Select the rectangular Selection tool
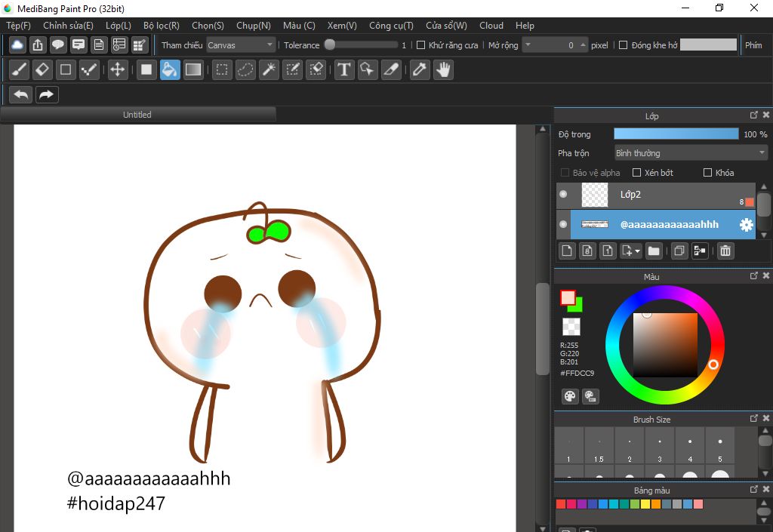Screen dimensions: 773x532 pos(222,69)
